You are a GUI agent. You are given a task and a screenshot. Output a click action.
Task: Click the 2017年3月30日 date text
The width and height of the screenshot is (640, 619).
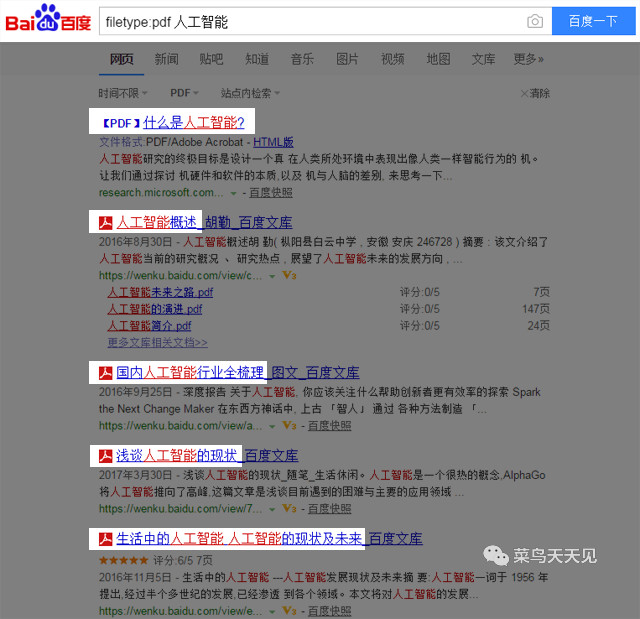pyautogui.click(x=135, y=475)
